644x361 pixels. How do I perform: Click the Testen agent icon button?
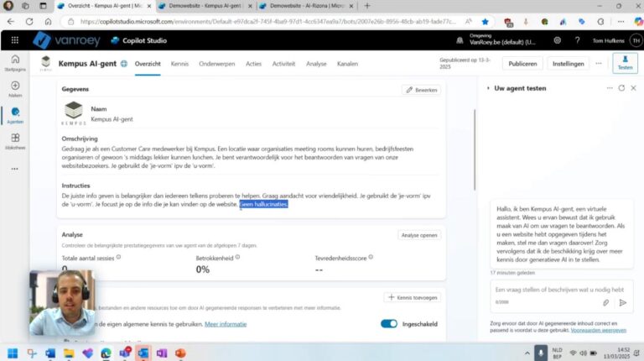tap(625, 63)
